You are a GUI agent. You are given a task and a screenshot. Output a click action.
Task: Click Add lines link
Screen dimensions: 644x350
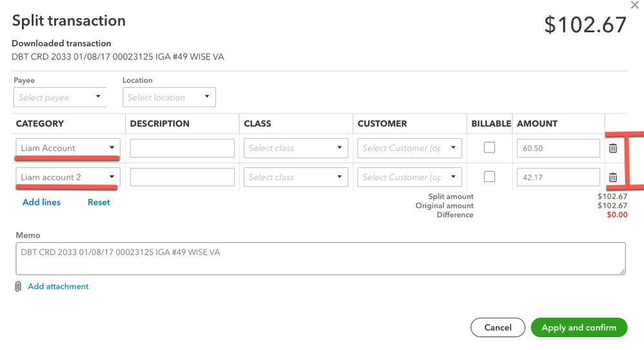coord(41,202)
